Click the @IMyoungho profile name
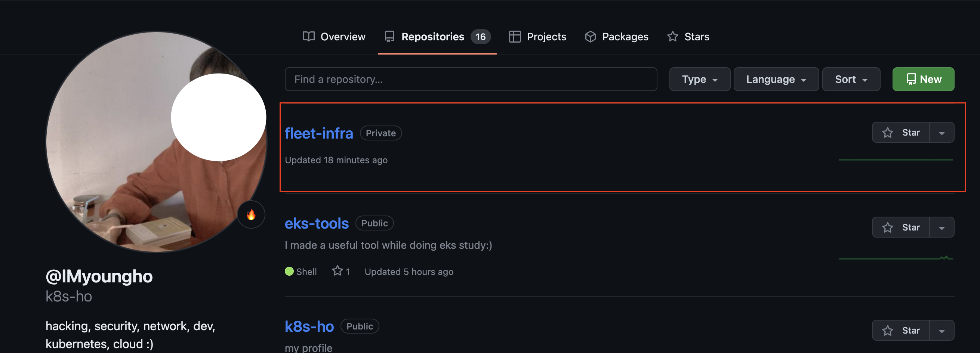Image resolution: width=980 pixels, height=353 pixels. [x=99, y=276]
